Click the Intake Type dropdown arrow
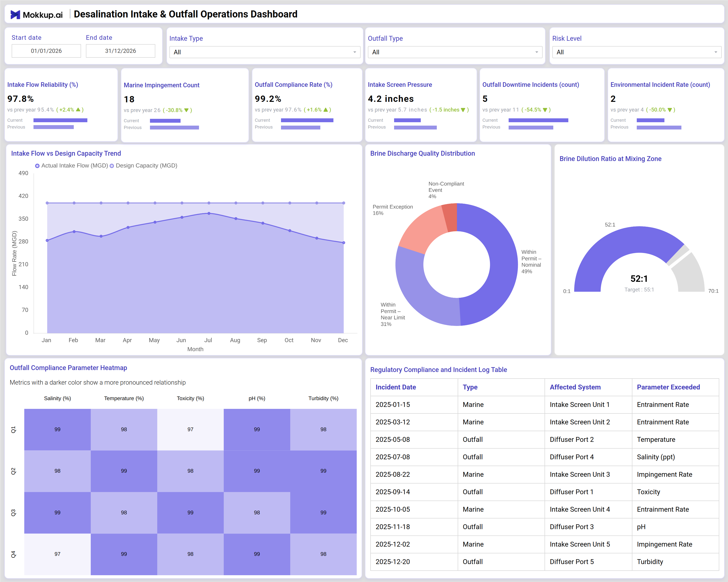 (355, 52)
